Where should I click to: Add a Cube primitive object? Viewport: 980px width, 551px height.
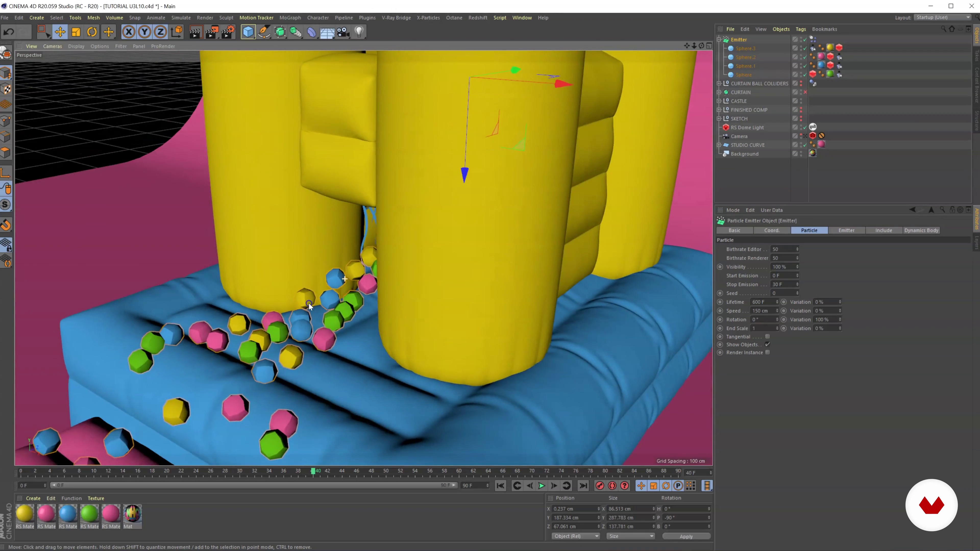coord(248,32)
